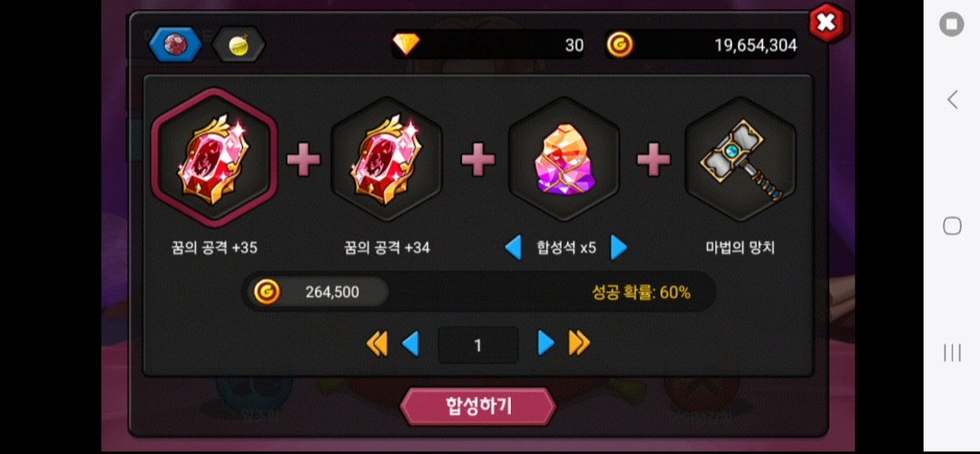Tap the Android home navigation button
Image resolution: width=980 pixels, height=454 pixels.
(x=952, y=226)
